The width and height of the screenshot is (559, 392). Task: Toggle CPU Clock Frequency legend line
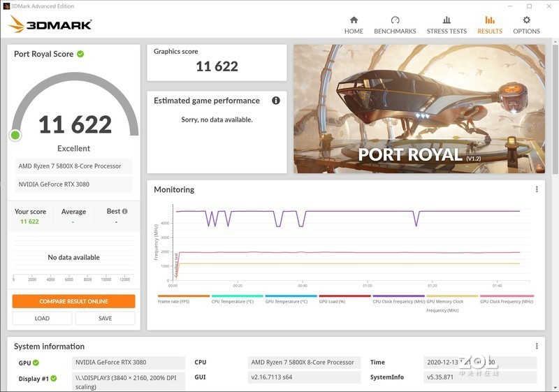point(398,299)
